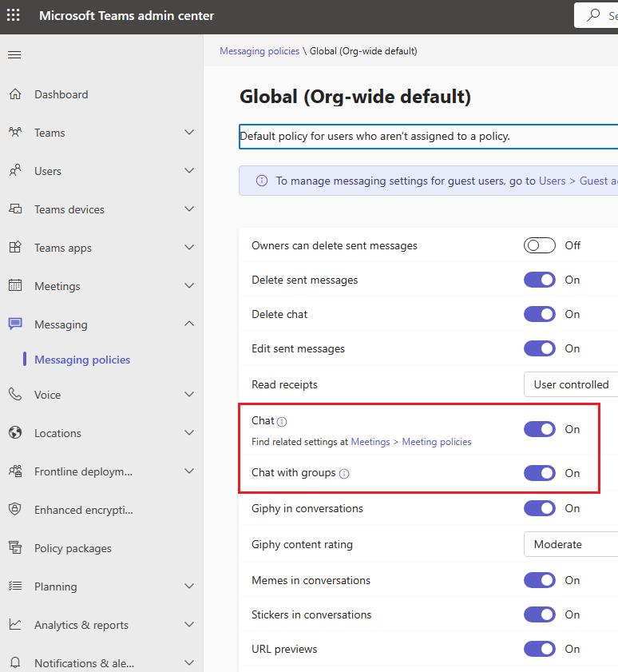Click the Frontline deployment icon
618x672 pixels.
click(x=15, y=471)
